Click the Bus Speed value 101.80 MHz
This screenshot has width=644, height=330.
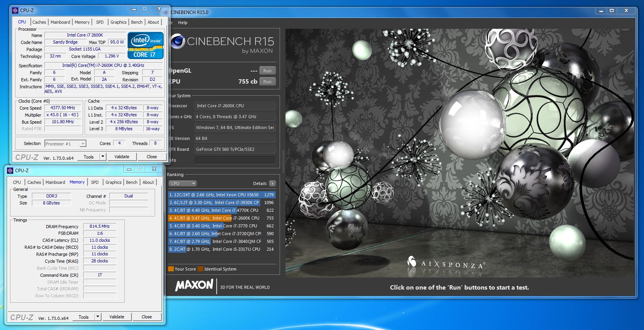63,122
